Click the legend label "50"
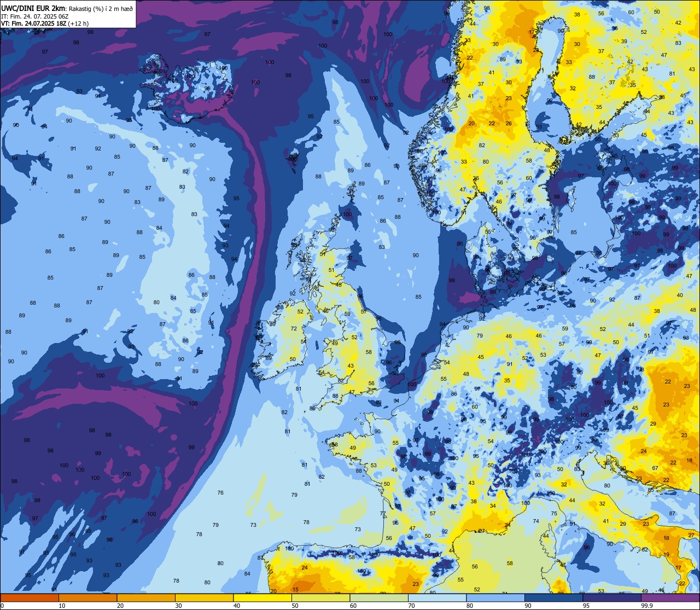 tap(295, 606)
